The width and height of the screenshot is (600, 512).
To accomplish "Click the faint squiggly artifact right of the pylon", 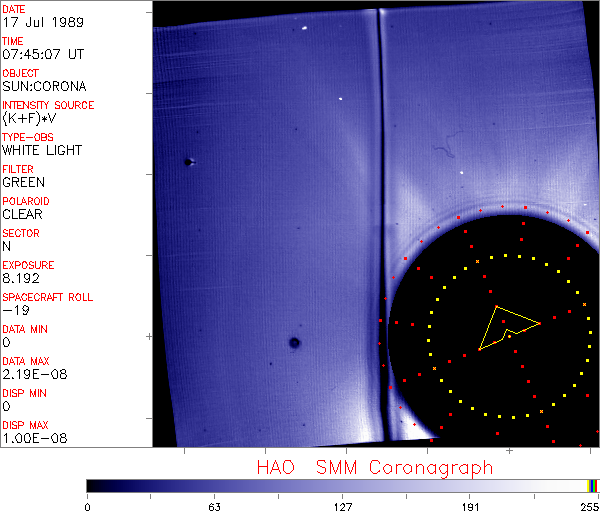I will pos(443,151).
